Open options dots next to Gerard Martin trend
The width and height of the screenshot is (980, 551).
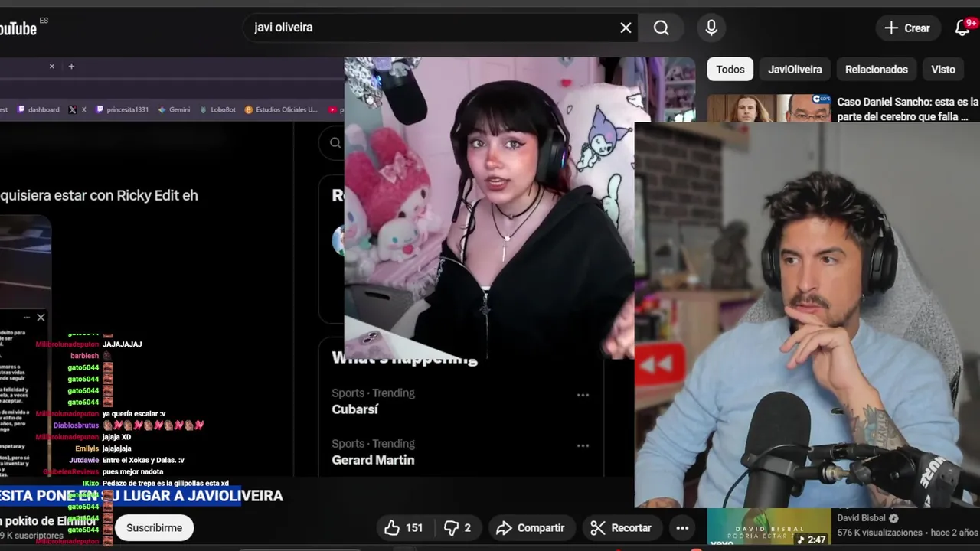[583, 445]
